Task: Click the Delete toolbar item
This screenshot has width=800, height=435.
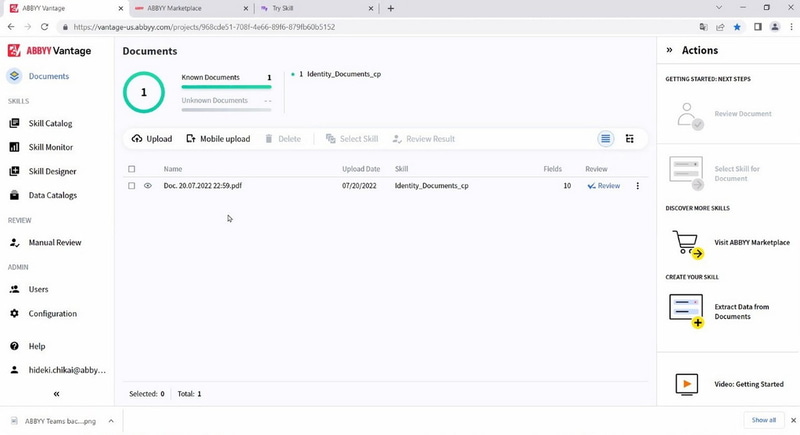Action: pos(283,139)
